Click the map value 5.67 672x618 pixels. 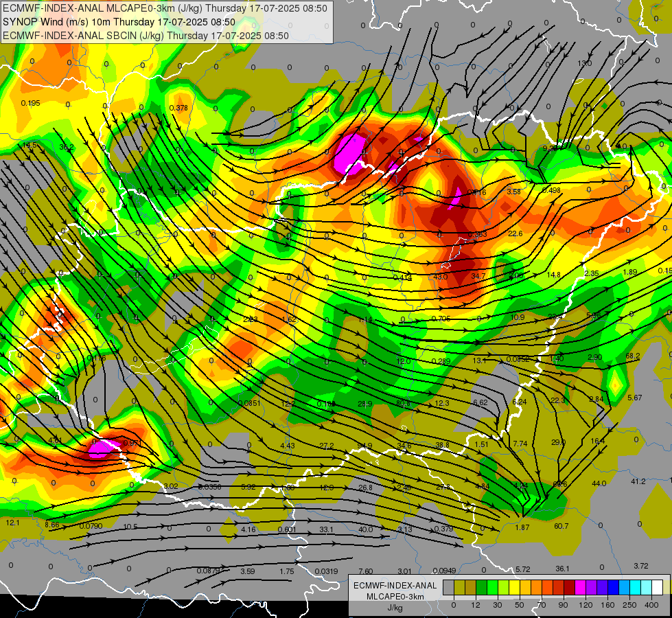click(x=635, y=398)
